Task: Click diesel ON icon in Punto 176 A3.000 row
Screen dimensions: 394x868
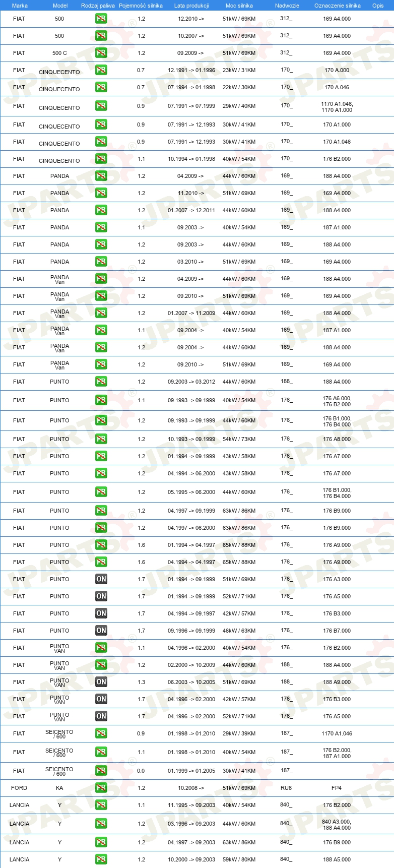Action: pyautogui.click(x=101, y=579)
